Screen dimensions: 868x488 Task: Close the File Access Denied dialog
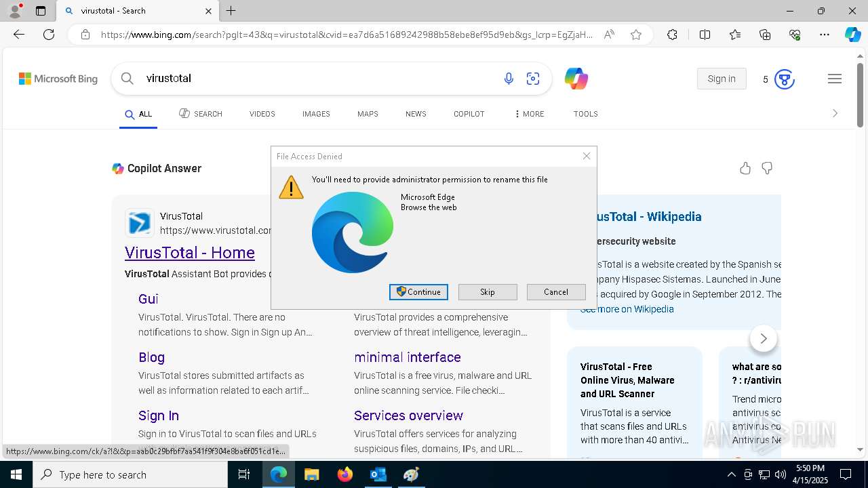point(587,156)
